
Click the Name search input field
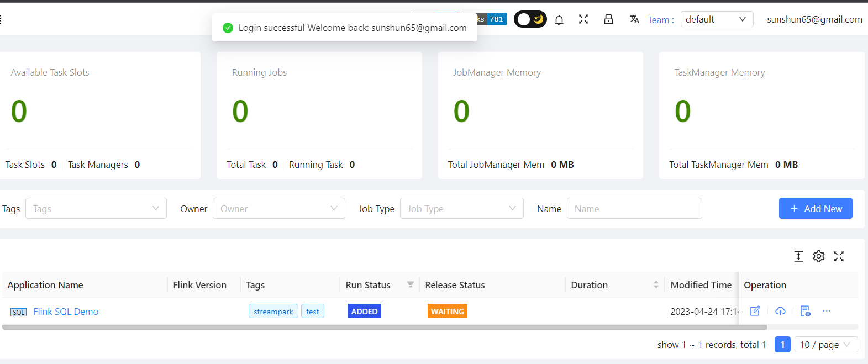[x=634, y=209]
